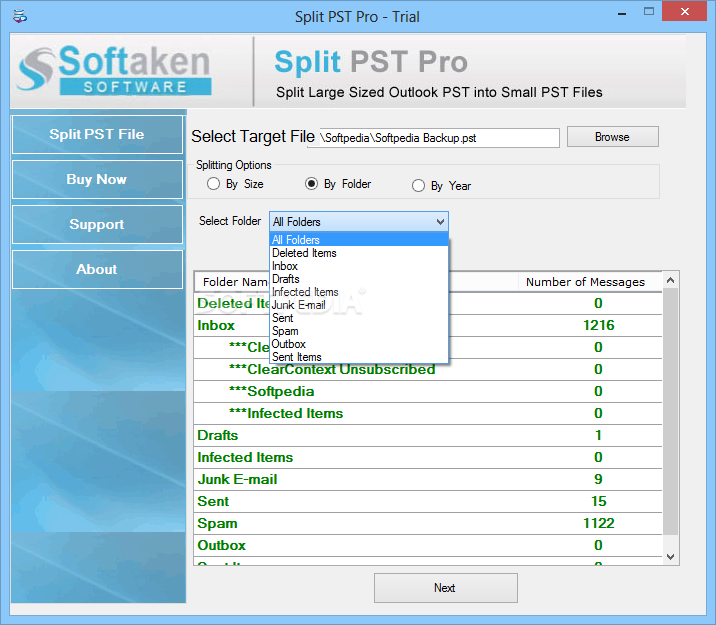Select the ***Softpedia folder row

tap(428, 392)
